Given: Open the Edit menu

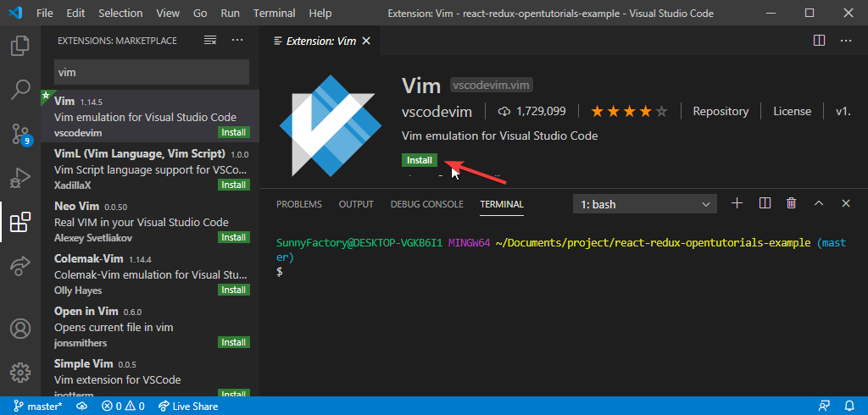Looking at the screenshot, I should click(x=75, y=13).
